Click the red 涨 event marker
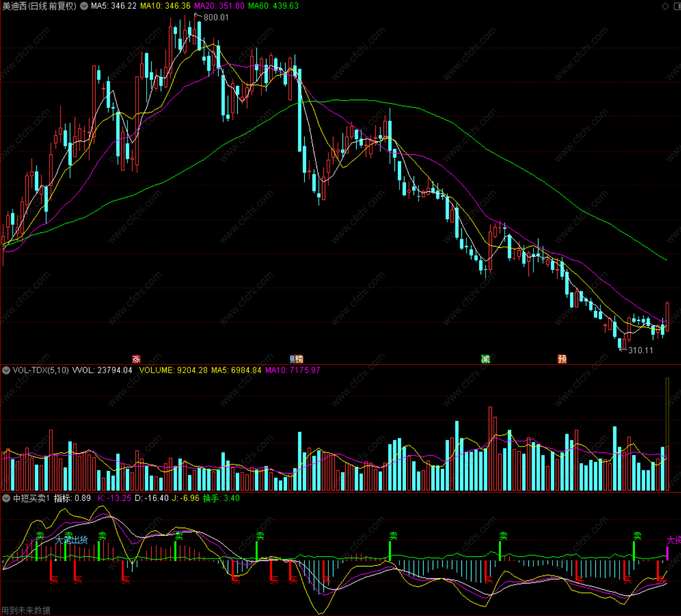This screenshot has height=616, width=681. click(136, 359)
